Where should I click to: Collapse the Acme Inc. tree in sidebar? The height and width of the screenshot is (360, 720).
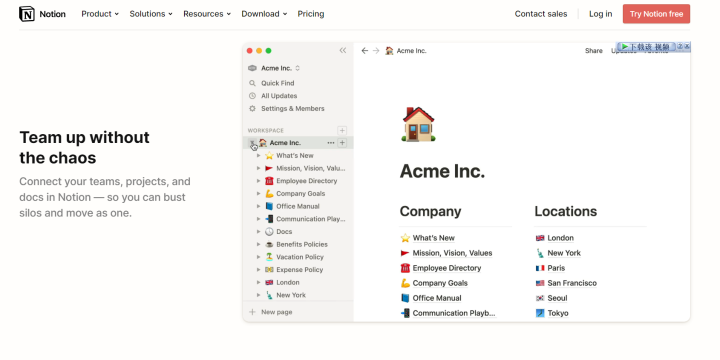252,143
